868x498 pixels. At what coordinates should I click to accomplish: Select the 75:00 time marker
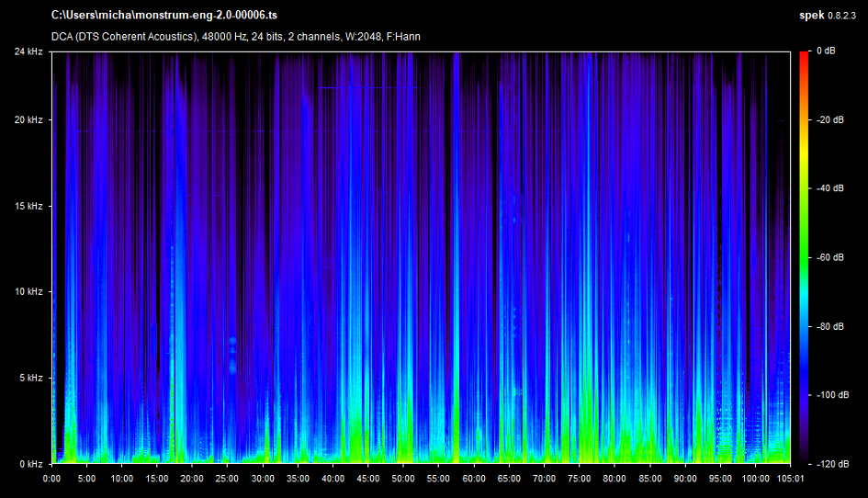click(579, 479)
